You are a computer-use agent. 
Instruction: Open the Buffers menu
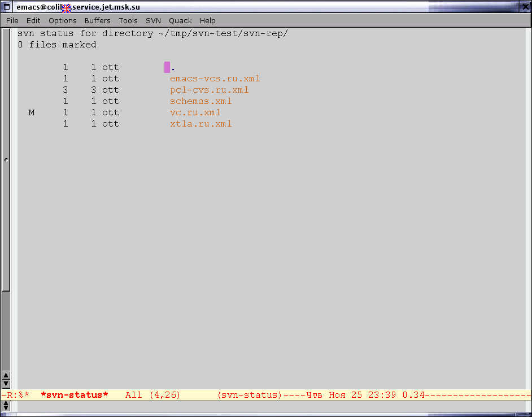97,21
